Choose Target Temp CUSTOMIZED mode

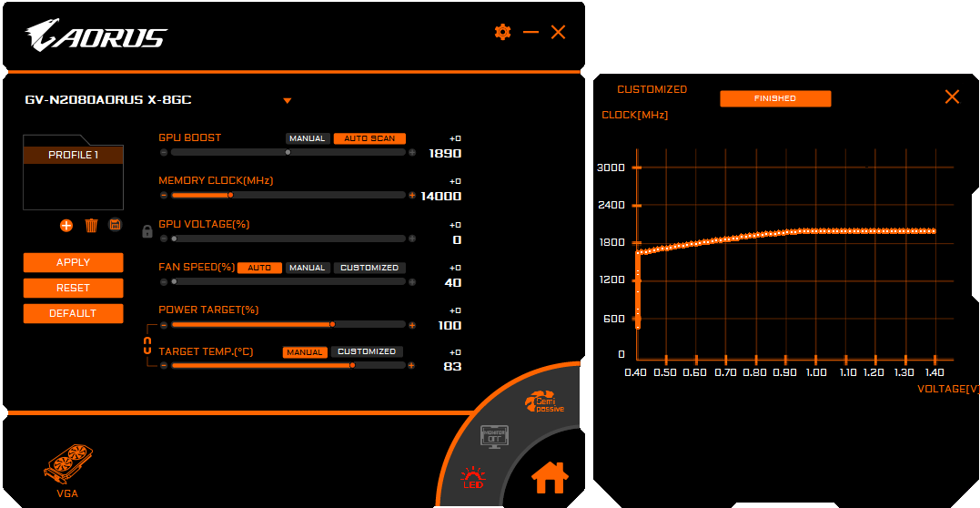[x=367, y=351]
